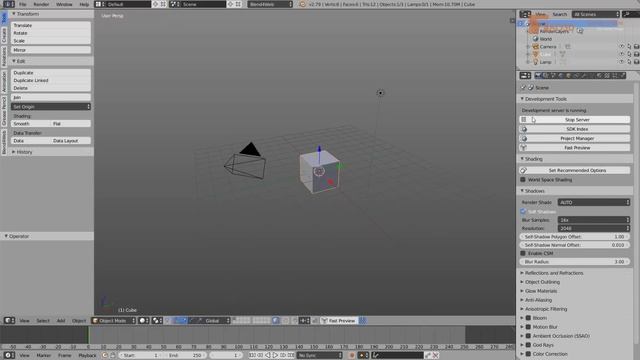Click the lamp object in the 3D viewport
Image resolution: width=640 pixels, height=360 pixels.
click(x=380, y=93)
